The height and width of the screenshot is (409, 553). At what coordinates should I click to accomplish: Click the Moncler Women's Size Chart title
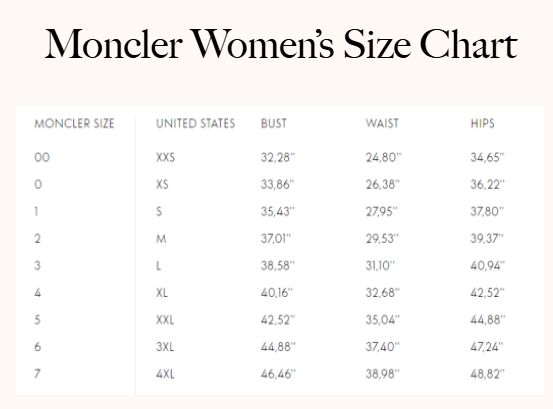click(x=281, y=44)
